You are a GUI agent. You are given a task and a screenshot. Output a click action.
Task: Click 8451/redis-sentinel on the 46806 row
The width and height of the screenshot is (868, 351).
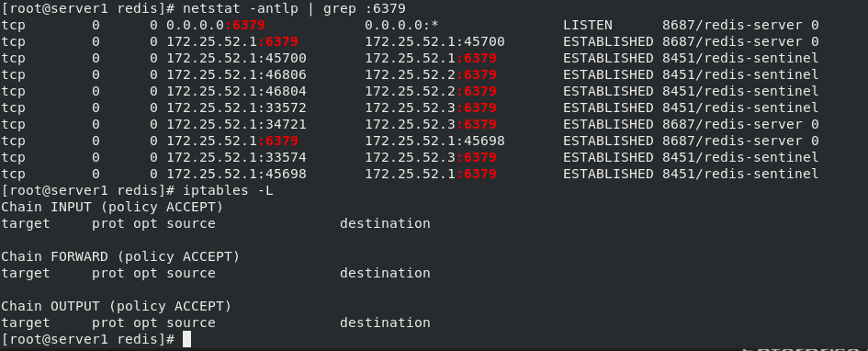click(740, 74)
